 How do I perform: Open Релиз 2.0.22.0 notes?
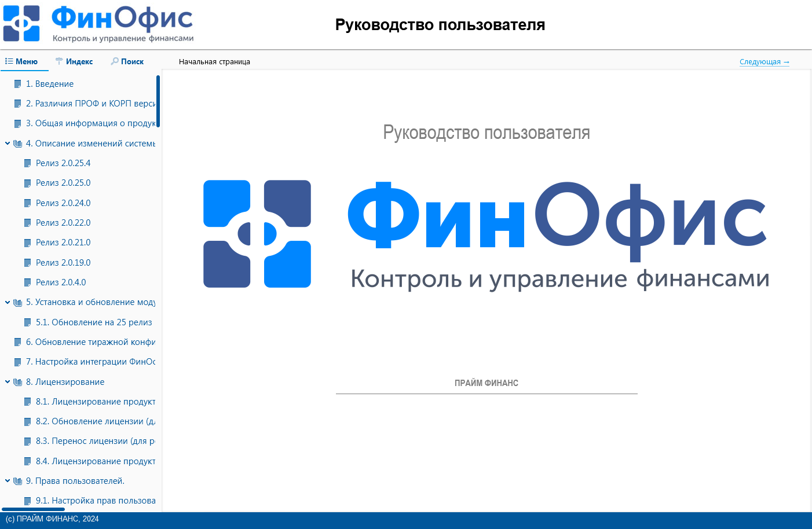click(63, 223)
